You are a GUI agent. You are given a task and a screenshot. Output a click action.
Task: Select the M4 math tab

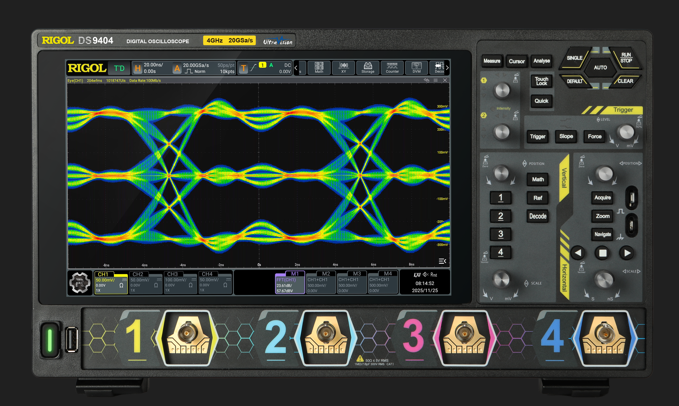(383, 283)
